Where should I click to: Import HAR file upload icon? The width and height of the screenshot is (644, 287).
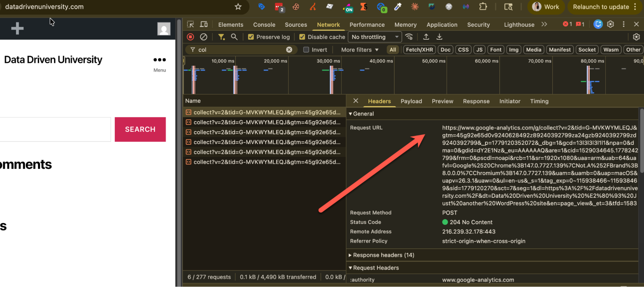point(426,37)
